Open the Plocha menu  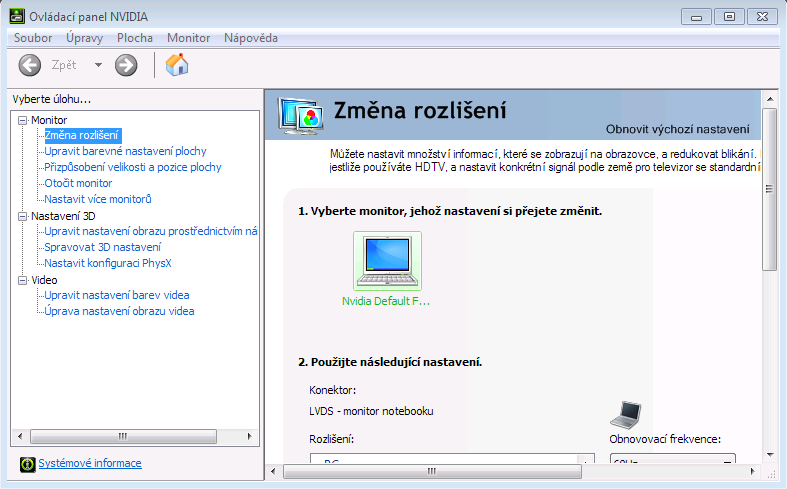pyautogui.click(x=135, y=38)
